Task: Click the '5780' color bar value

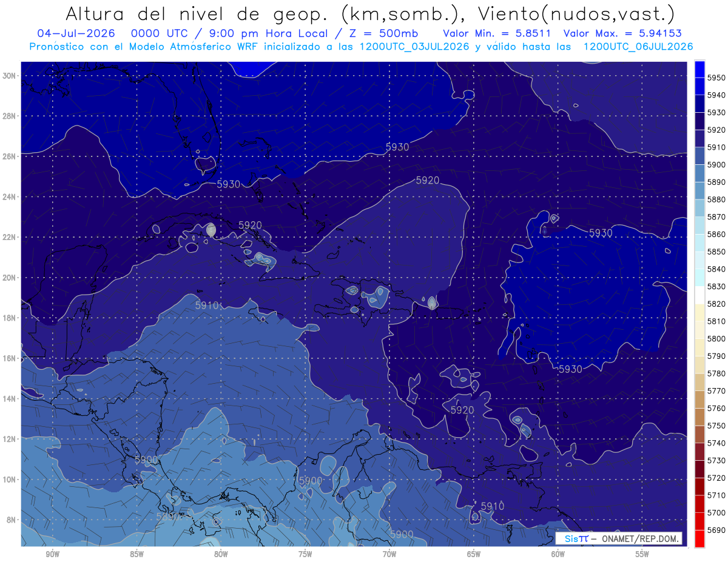Action: 716,373
